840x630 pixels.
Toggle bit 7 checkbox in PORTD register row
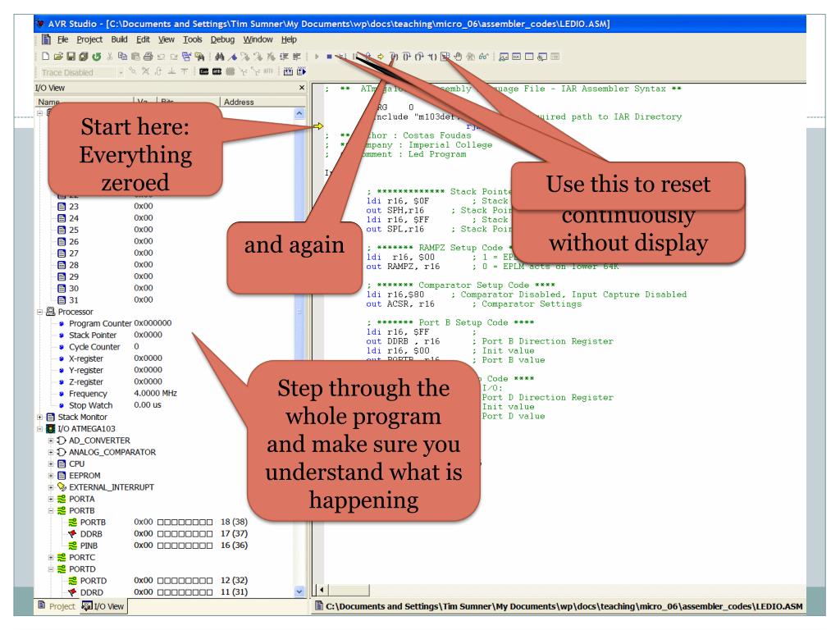[161, 581]
